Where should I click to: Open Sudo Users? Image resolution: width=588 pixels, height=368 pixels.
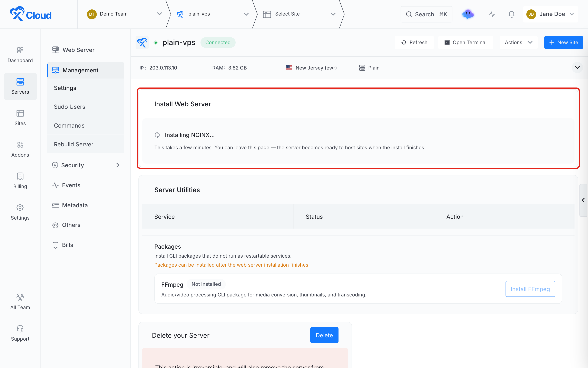pyautogui.click(x=86, y=107)
